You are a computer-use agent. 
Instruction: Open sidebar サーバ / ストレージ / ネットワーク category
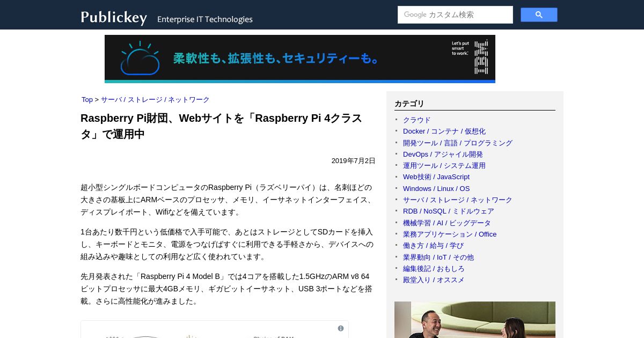(x=458, y=200)
